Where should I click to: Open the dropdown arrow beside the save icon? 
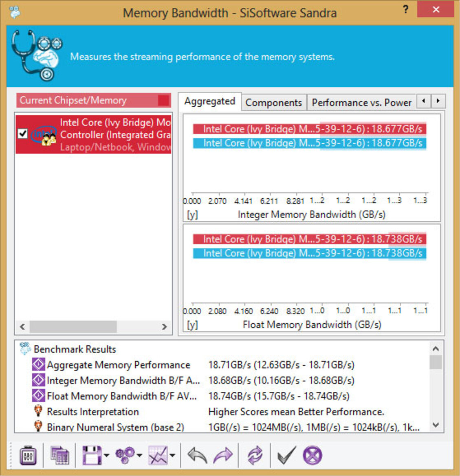(x=106, y=455)
